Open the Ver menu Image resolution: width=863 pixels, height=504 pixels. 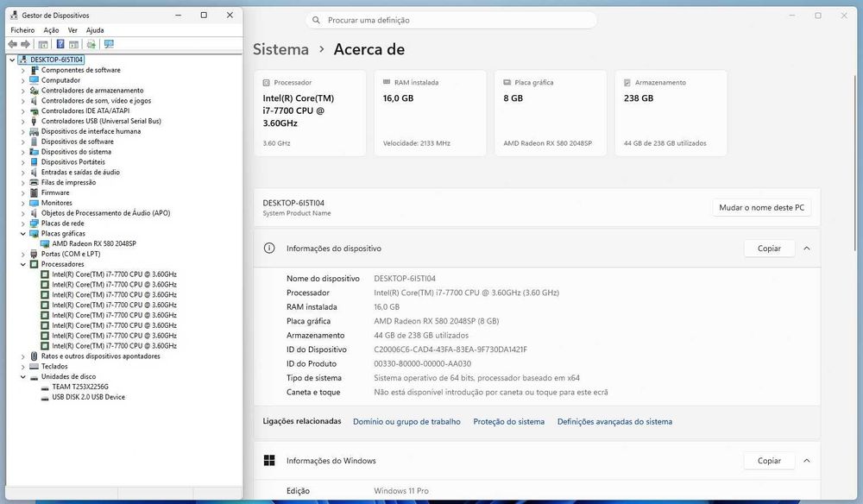point(72,30)
